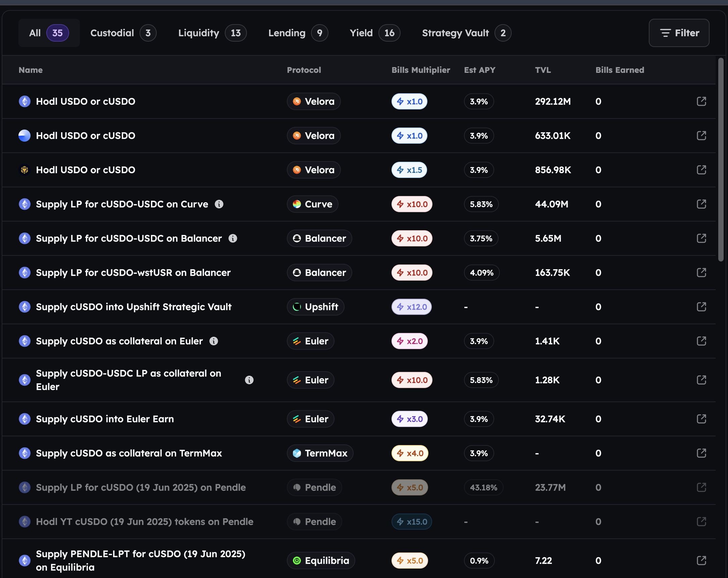Click the vertical scrollbar of the table

pos(721,159)
